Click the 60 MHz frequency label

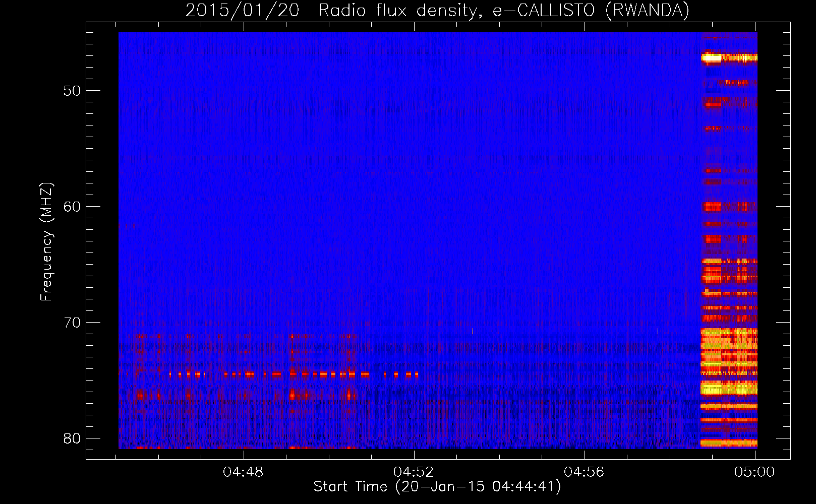[x=72, y=207]
